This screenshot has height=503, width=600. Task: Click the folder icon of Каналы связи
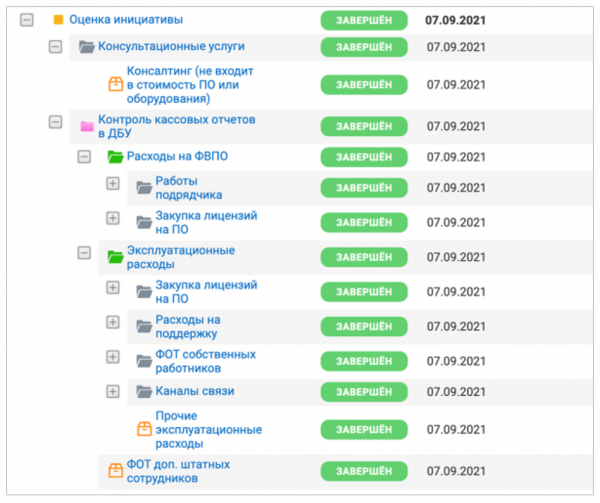pos(143,391)
